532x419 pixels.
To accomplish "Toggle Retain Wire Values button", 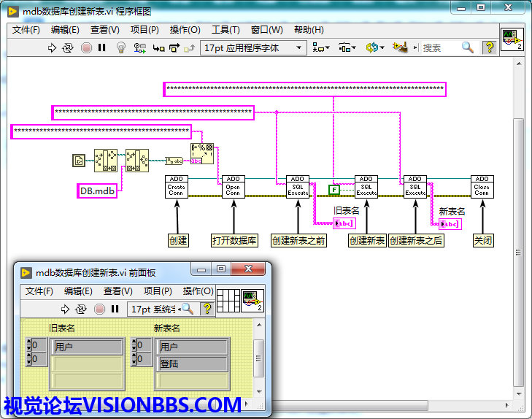I will (139, 47).
